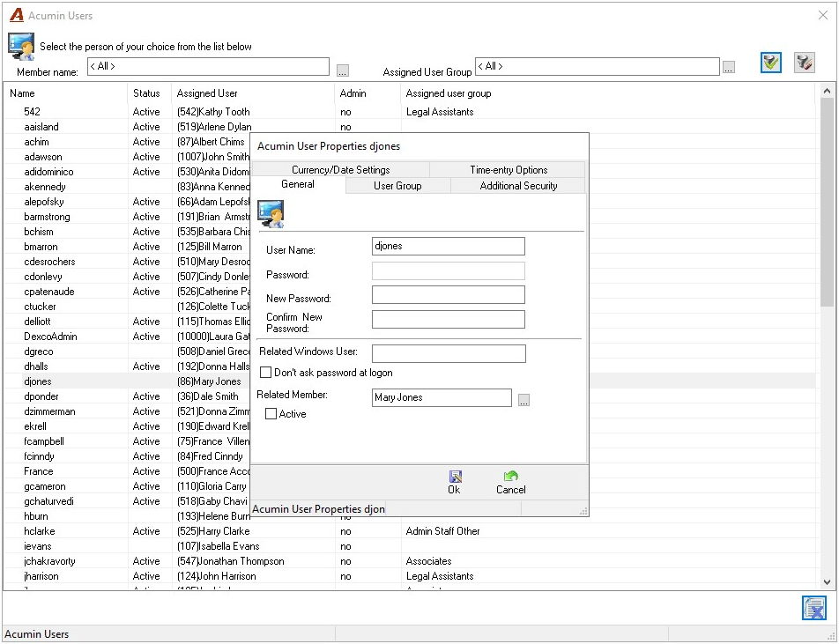Go to Additional Security tab
Viewport: 839px width, 644px height.
point(518,186)
